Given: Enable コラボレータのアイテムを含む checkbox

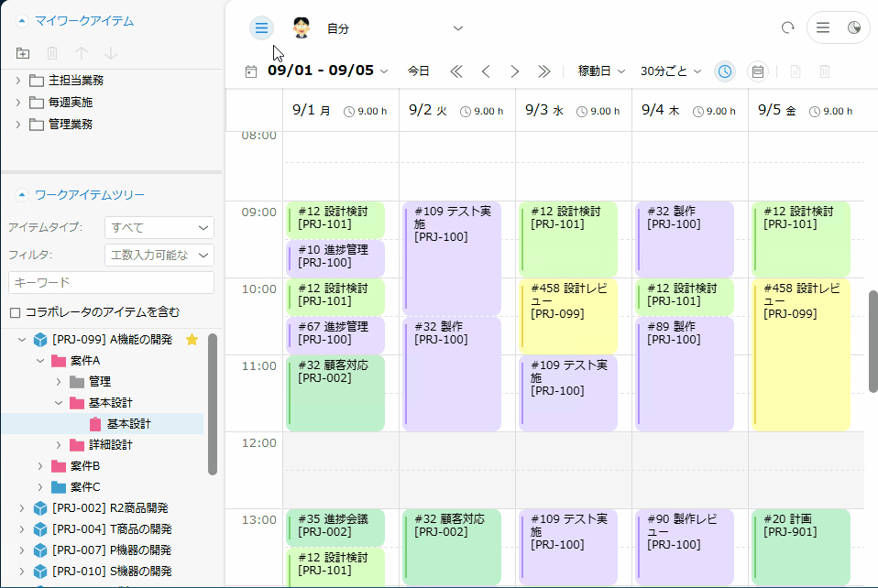Looking at the screenshot, I should pos(15,312).
